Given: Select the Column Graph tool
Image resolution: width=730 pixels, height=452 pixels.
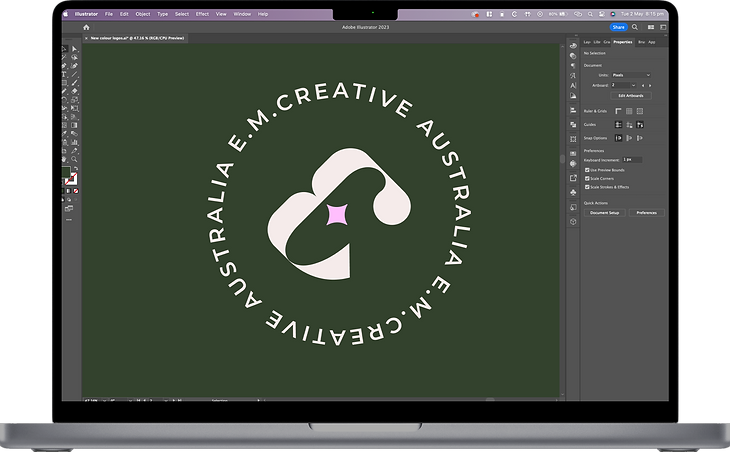Looking at the screenshot, I should click(x=74, y=142).
